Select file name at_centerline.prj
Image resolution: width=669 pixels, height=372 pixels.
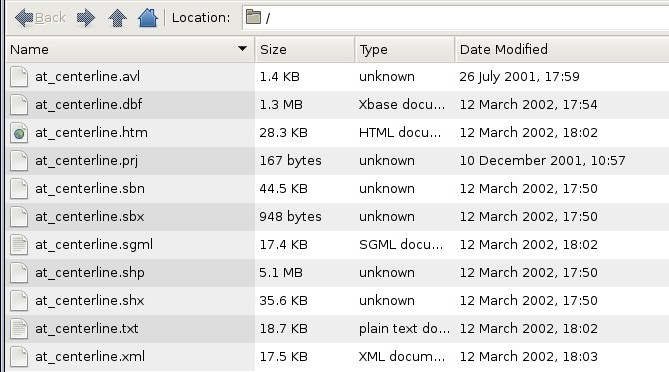point(87,161)
